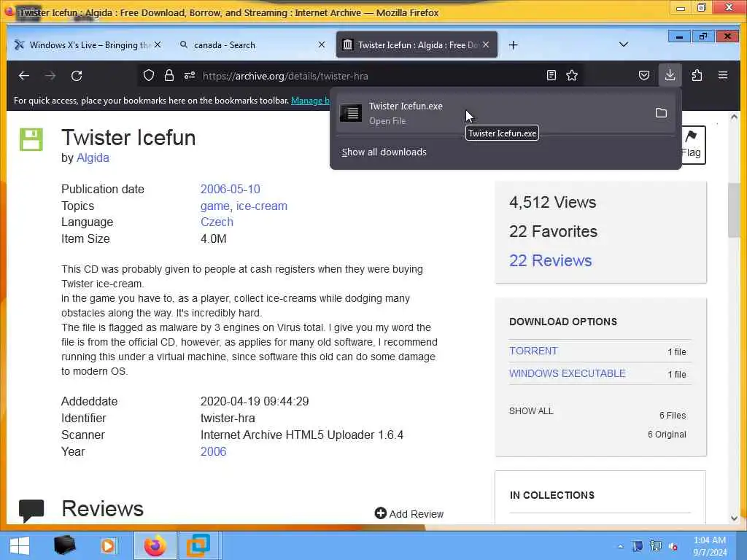Open the year 2006 link

tap(213, 451)
